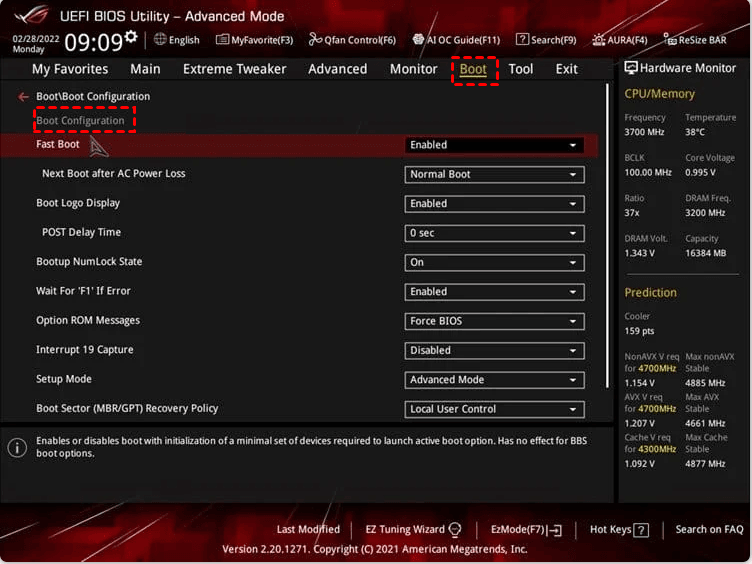Open the Interrupt 19 Capture dropdown
This screenshot has width=752, height=564.
(494, 351)
